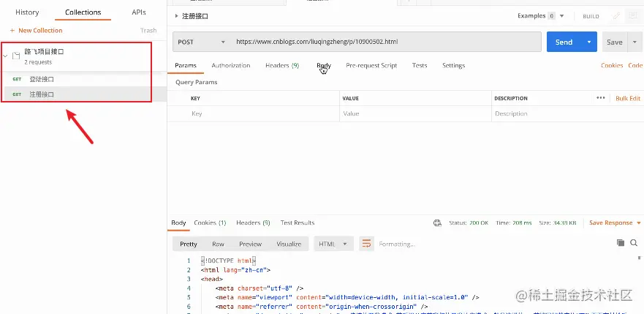Open the Code link

(x=635, y=65)
